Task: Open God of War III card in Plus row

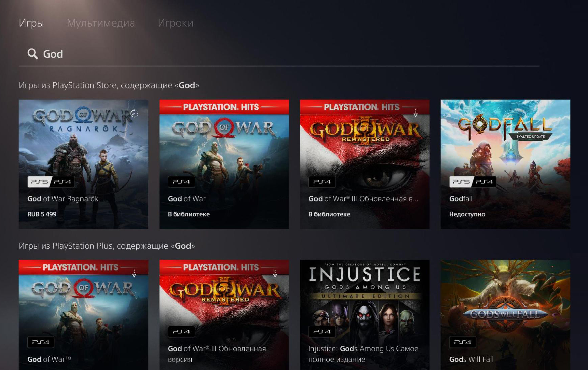Action: tap(224, 315)
